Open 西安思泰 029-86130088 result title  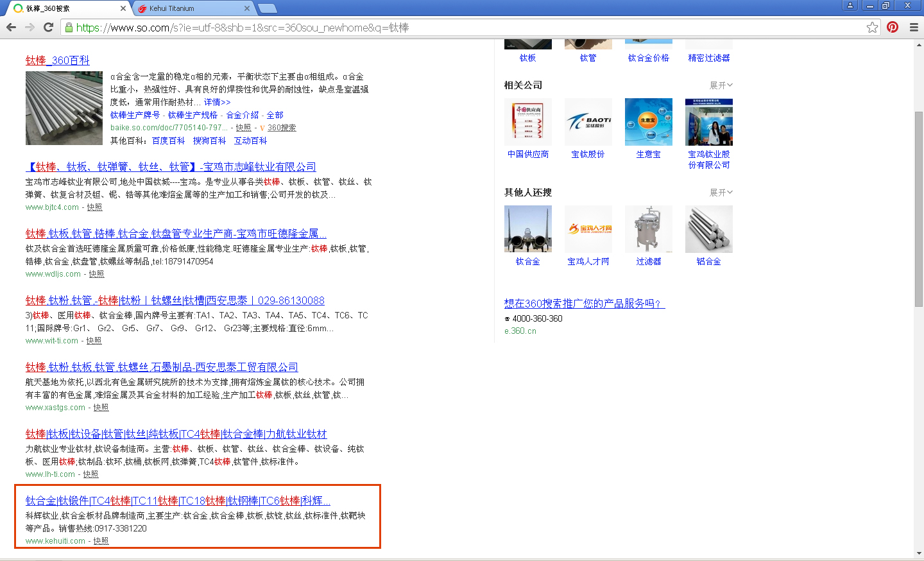coord(175,300)
